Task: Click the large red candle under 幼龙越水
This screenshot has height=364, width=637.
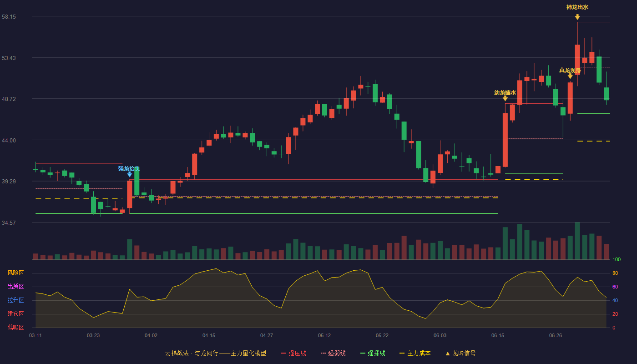Action: point(505,140)
